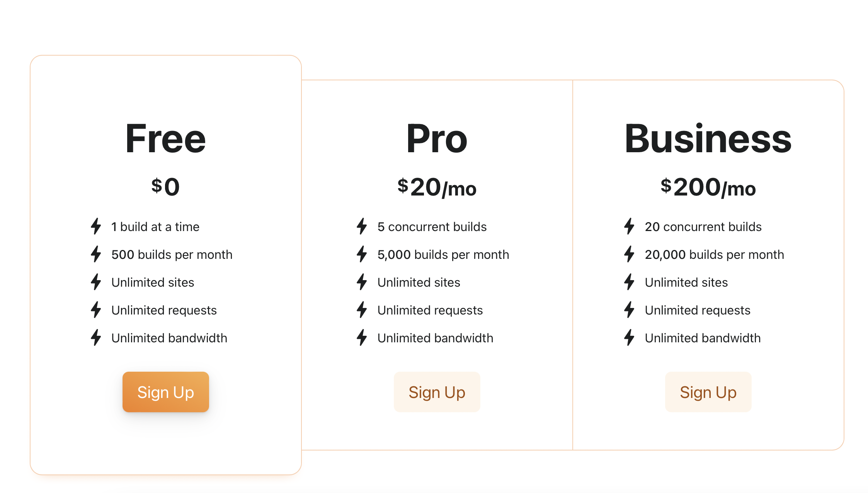
Task: Click the 'Free' plan heading
Action: (x=165, y=139)
